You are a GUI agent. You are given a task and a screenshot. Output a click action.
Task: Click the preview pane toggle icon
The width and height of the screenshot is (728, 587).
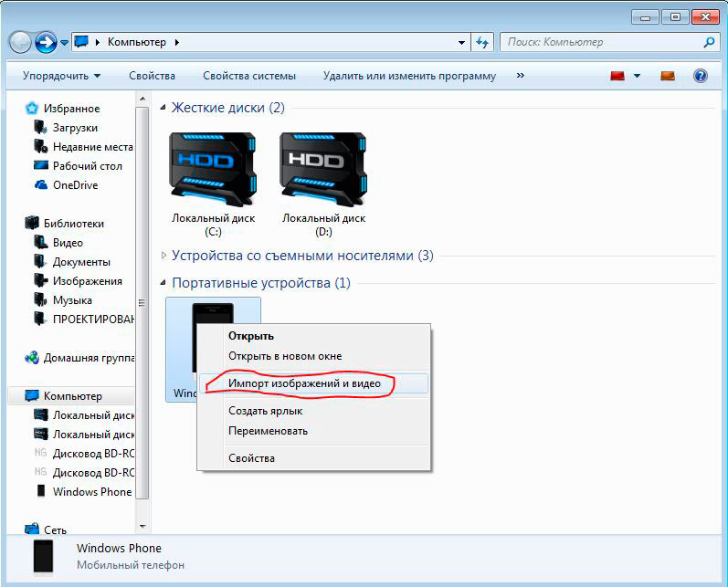tap(668, 76)
